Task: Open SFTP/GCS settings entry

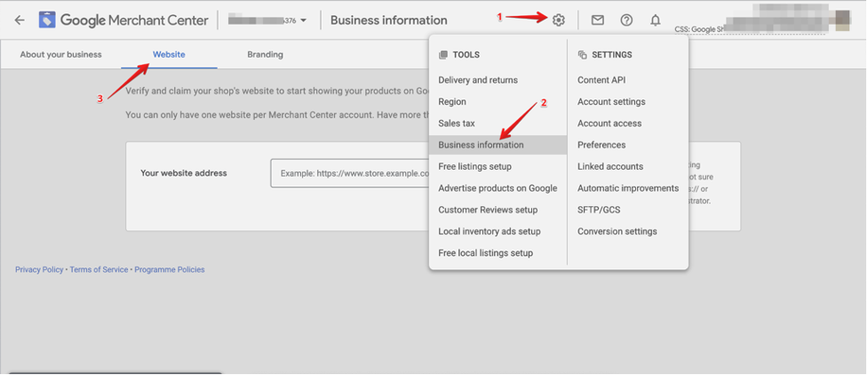Action: [599, 210]
